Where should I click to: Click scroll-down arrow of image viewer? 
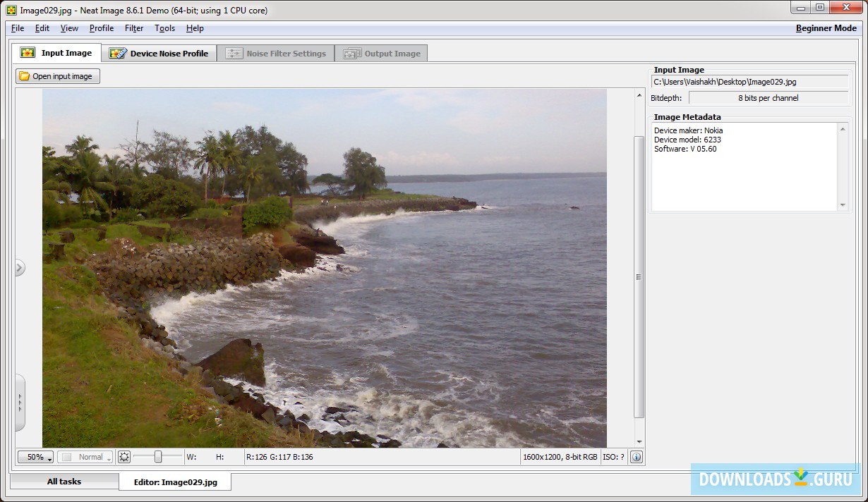coord(639,441)
